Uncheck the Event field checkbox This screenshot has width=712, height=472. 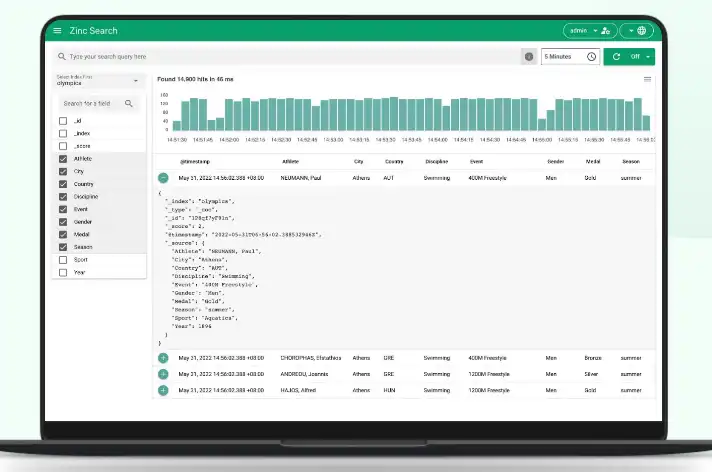point(63,209)
